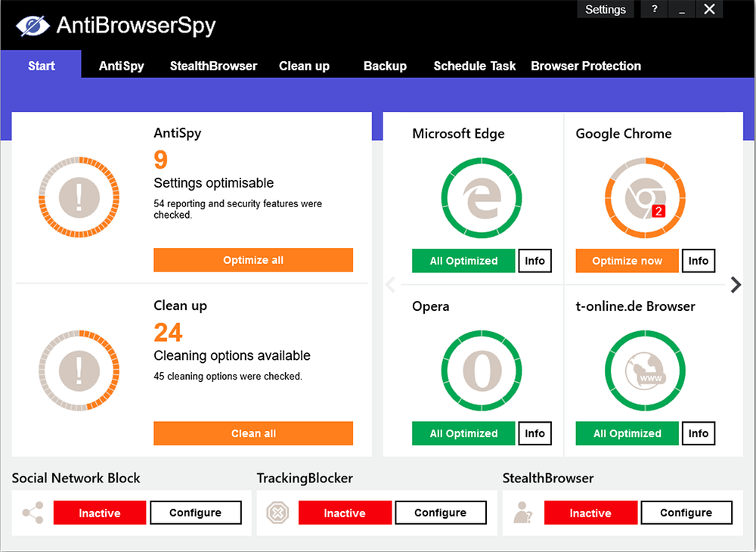Enable TrackingBlocker via its Inactive button
Viewport: 756px width, 552px height.
(x=345, y=513)
